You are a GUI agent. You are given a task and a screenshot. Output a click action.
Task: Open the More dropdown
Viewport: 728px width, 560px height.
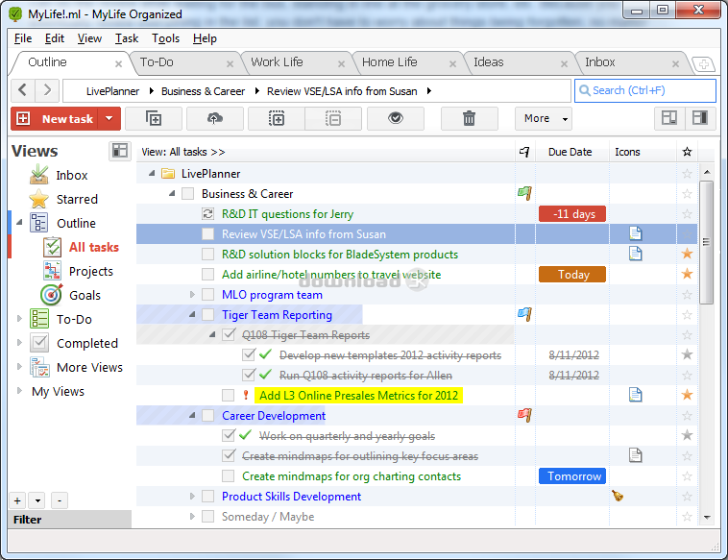click(x=543, y=119)
